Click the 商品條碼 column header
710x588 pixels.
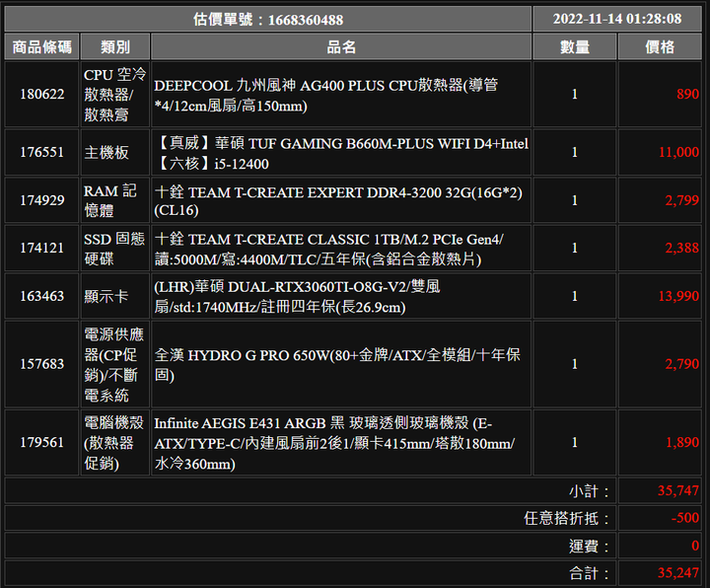pos(41,46)
